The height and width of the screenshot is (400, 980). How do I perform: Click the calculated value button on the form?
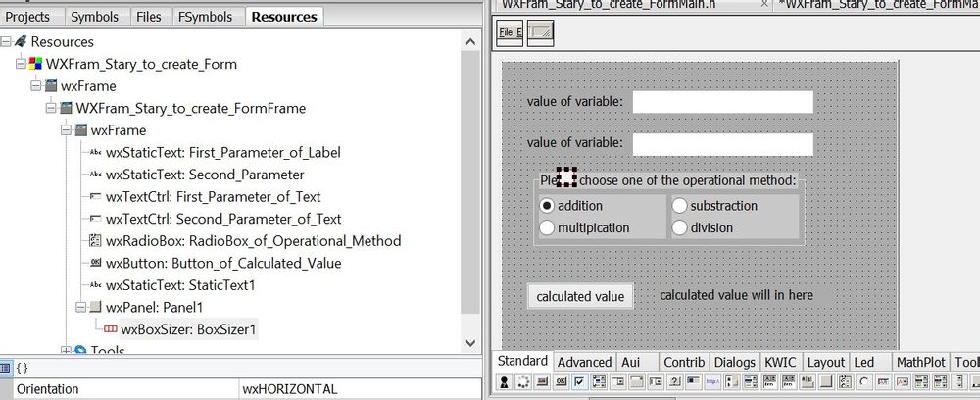tap(580, 296)
